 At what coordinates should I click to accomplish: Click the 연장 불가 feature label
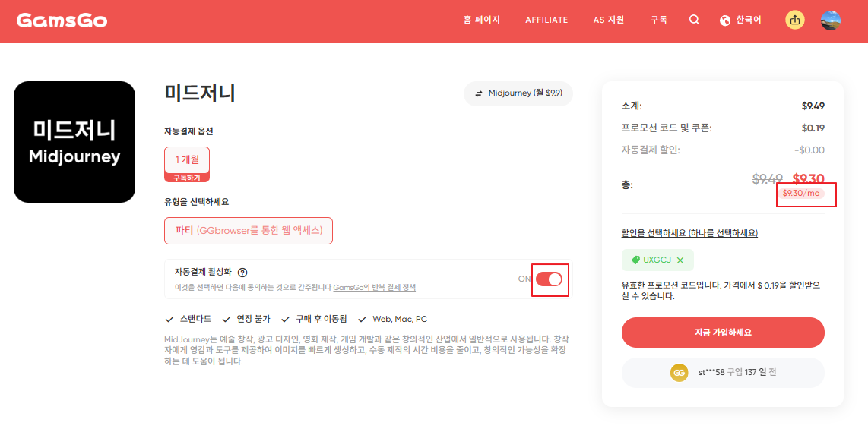254,319
